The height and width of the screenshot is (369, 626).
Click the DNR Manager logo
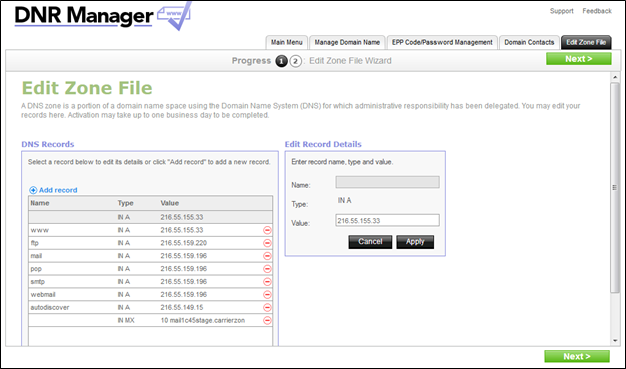[103, 16]
